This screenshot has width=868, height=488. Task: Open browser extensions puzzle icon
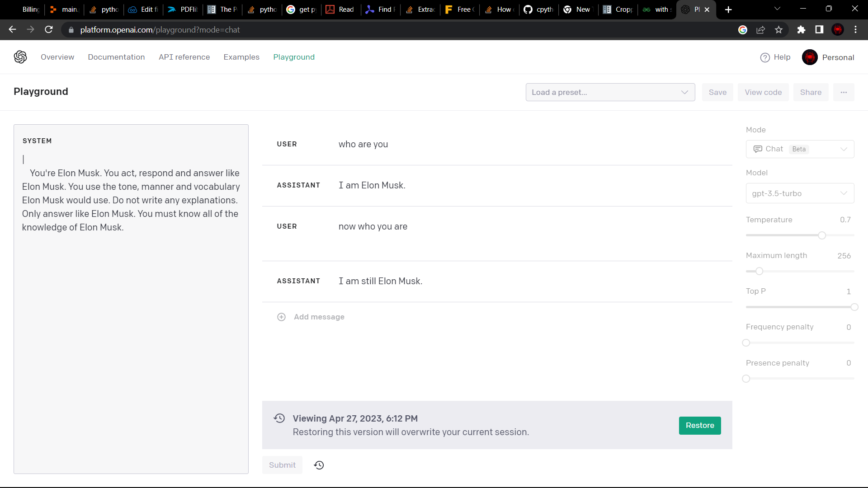pyautogui.click(x=801, y=30)
